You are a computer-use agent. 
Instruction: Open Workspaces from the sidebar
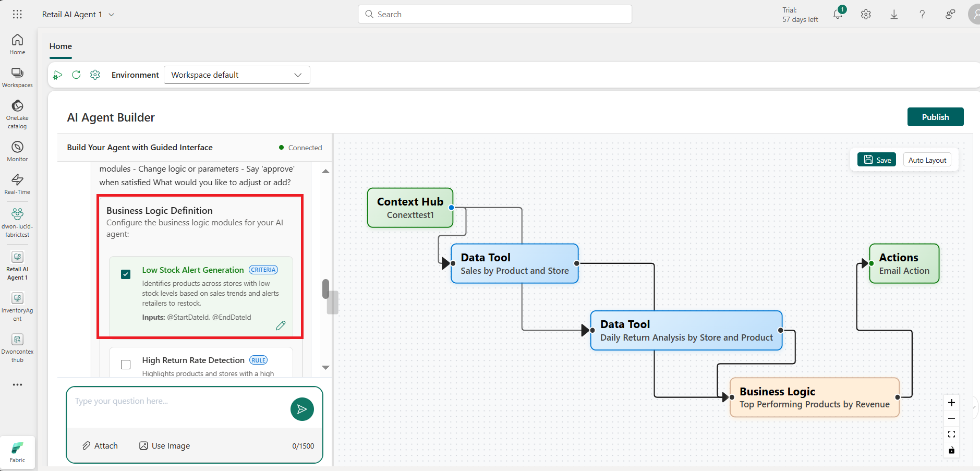point(17,78)
